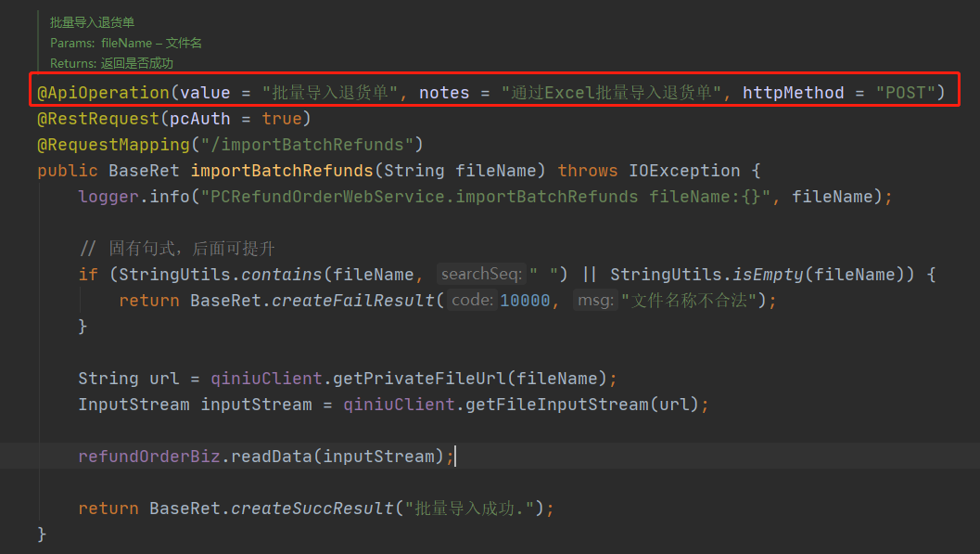Click the error code number 10000
Image resolution: width=980 pixels, height=554 pixels.
point(525,301)
